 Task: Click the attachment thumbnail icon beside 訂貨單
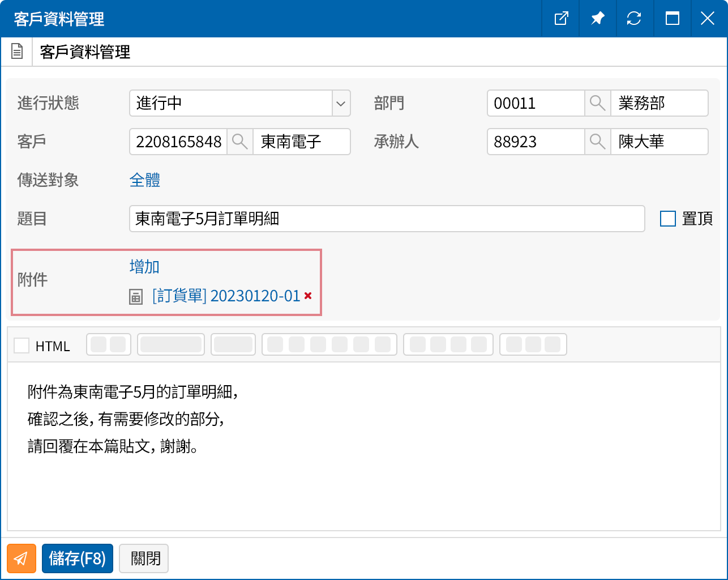pos(136,296)
